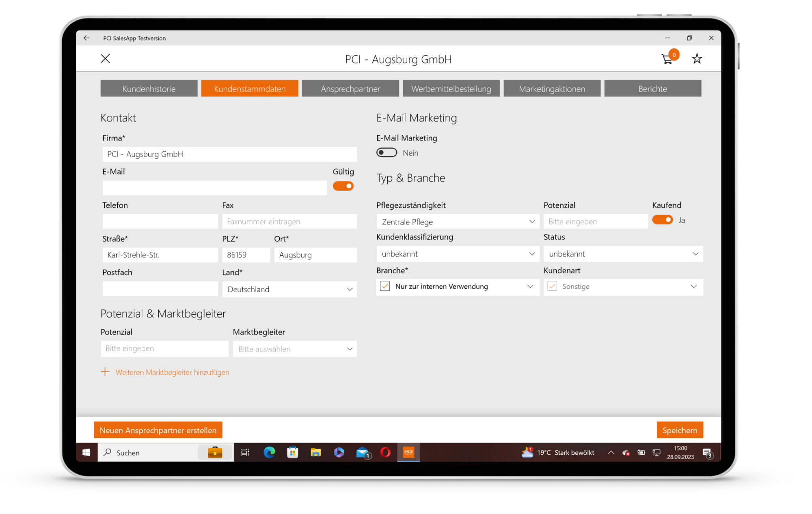
Task: Click the Firma input field
Action: tap(230, 154)
